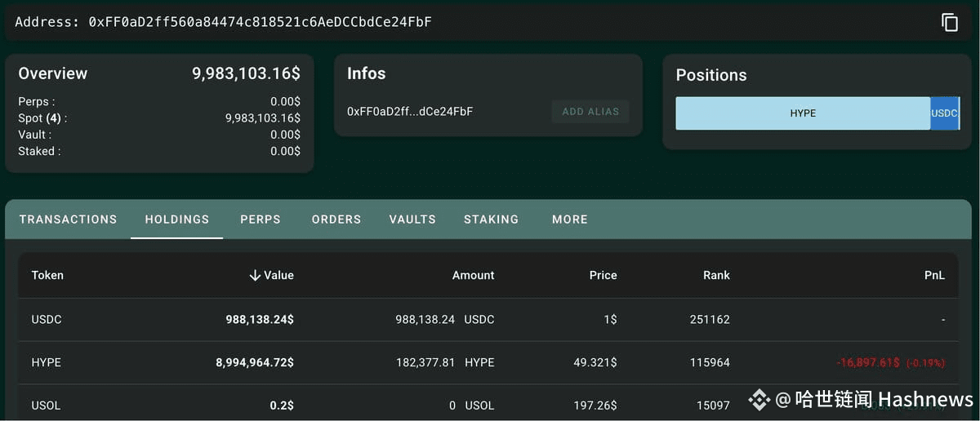Sort holdings by the Value arrow
This screenshot has height=421, width=980.
click(255, 275)
